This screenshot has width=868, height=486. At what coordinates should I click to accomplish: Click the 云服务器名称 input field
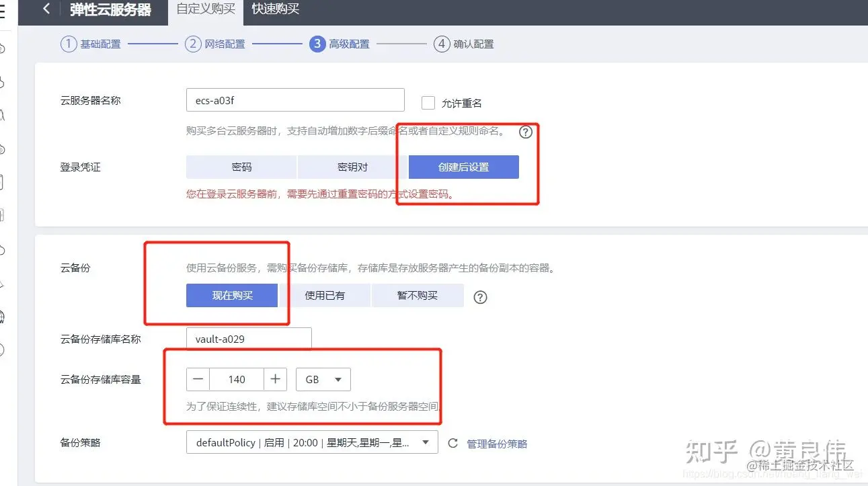pyautogui.click(x=295, y=100)
